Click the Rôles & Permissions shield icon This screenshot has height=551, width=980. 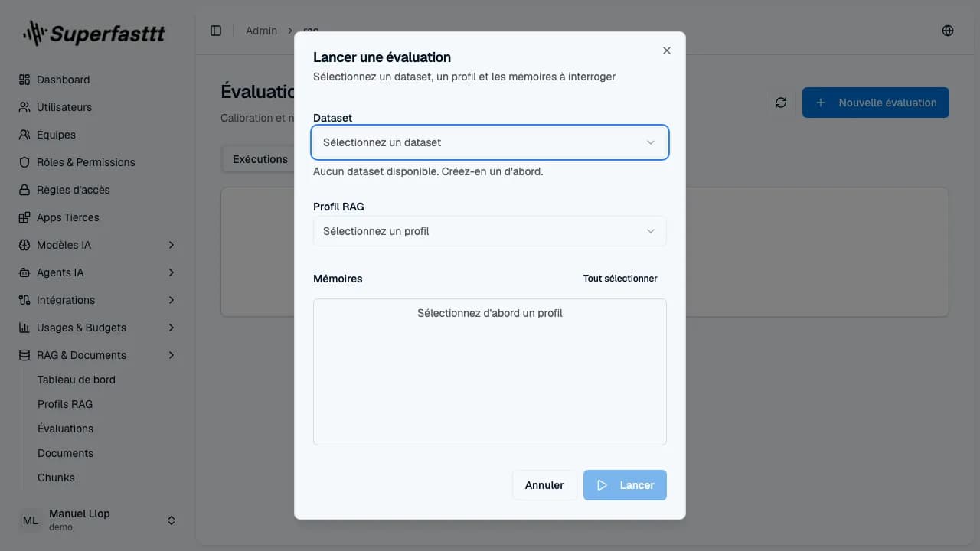click(x=24, y=162)
